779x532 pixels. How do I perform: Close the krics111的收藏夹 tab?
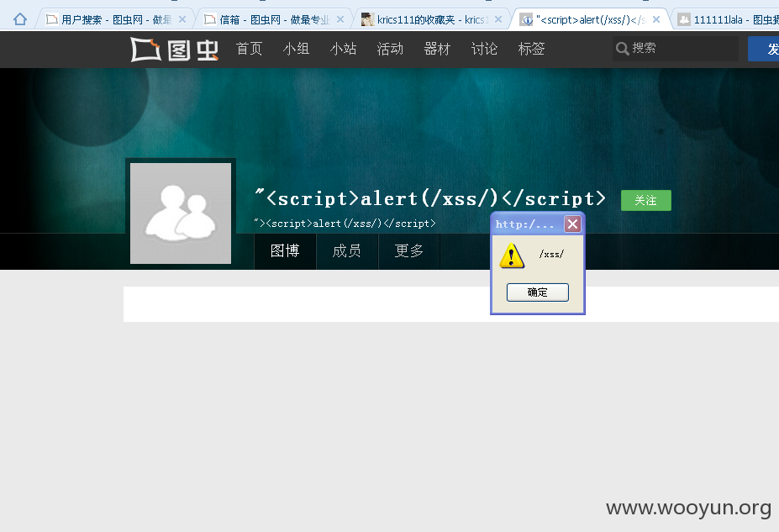click(498, 19)
